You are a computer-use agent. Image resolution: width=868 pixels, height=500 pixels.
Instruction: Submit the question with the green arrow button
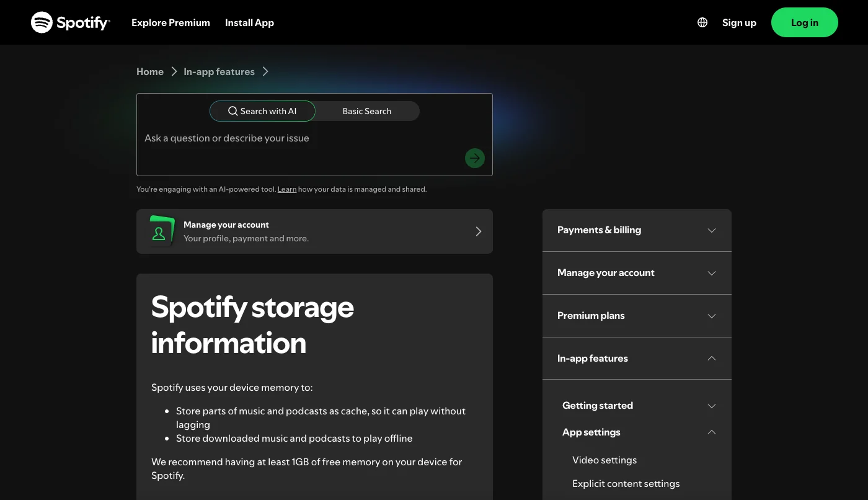coord(475,158)
